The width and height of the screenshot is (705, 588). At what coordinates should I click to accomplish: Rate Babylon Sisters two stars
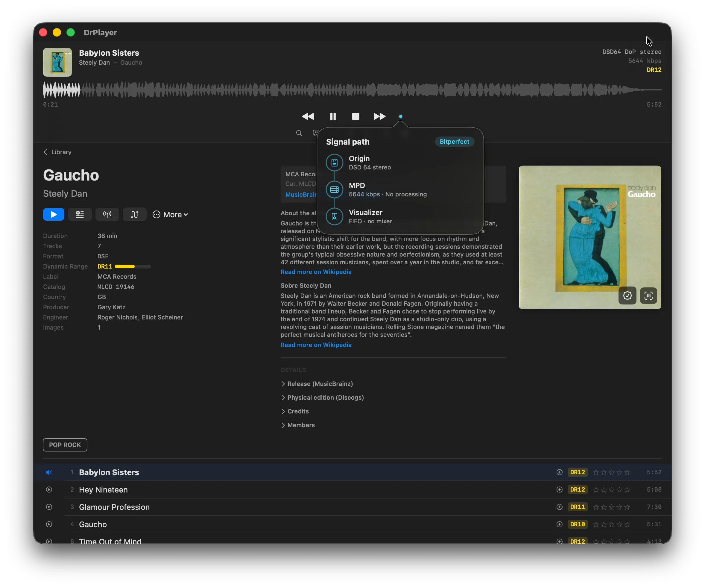point(604,472)
